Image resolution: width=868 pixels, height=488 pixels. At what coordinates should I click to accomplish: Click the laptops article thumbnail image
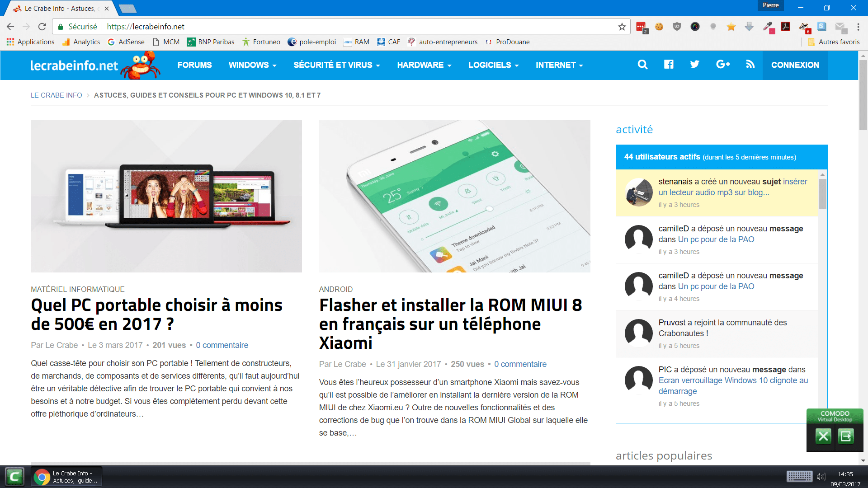166,196
